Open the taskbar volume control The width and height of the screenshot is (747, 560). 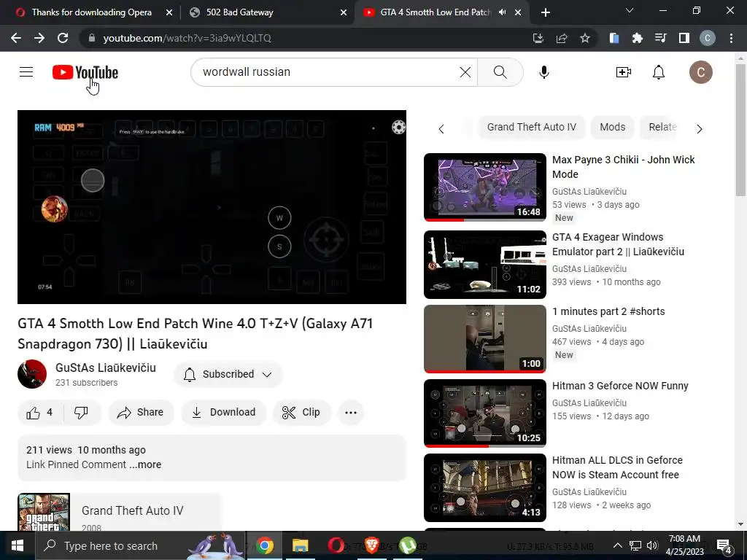[x=652, y=545]
